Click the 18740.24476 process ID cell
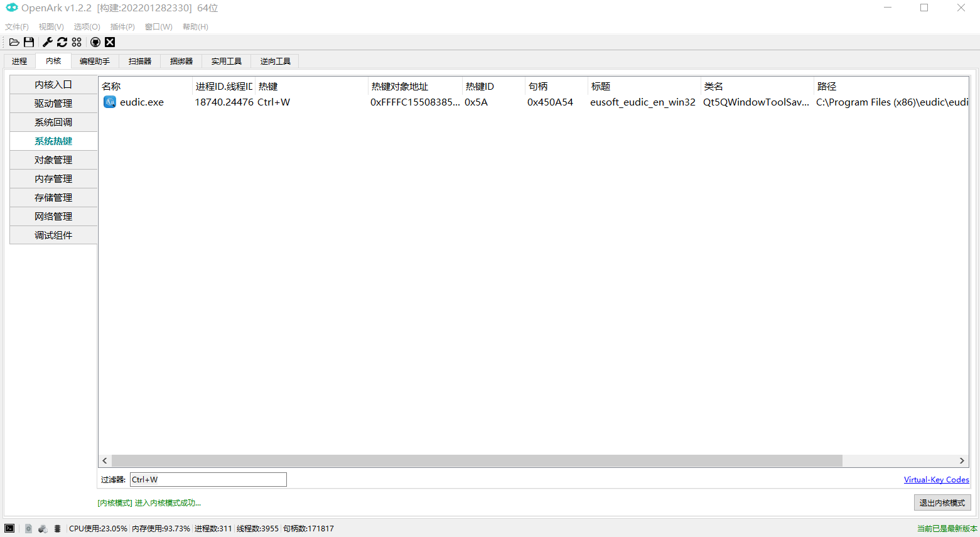The height and width of the screenshot is (537, 980). [x=224, y=102]
